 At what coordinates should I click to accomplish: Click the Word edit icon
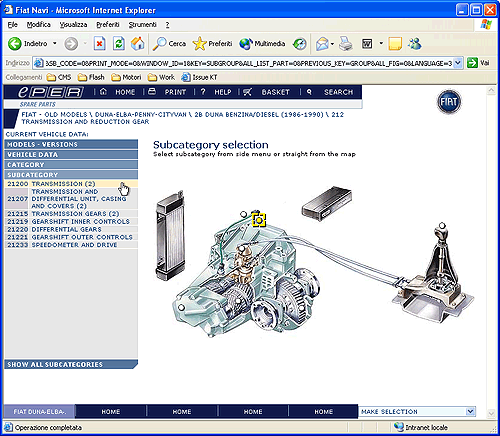pos(367,44)
